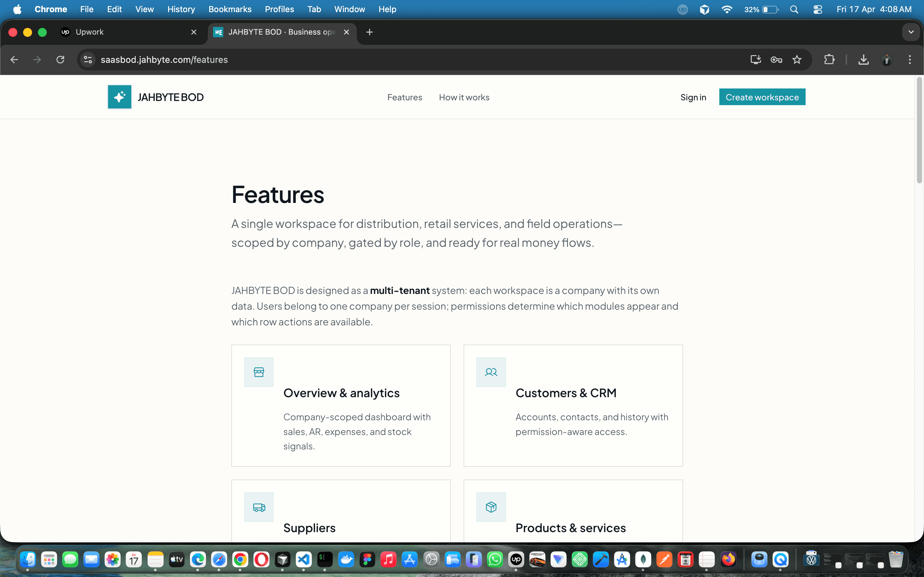Select the Customers & CRM people icon
924x577 pixels.
click(491, 372)
